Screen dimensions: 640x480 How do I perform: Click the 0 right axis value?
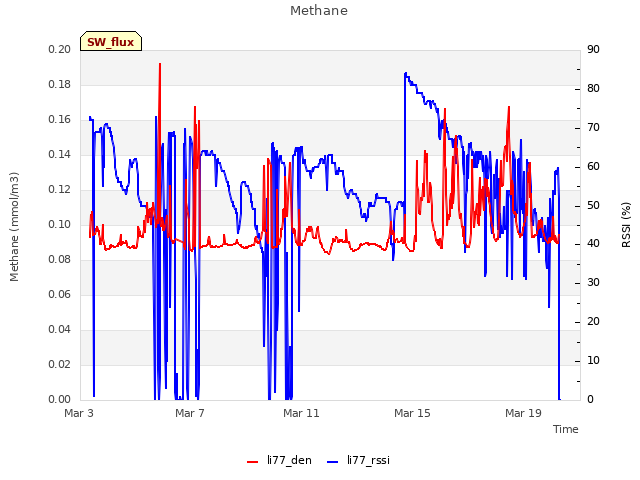pyautogui.click(x=590, y=400)
